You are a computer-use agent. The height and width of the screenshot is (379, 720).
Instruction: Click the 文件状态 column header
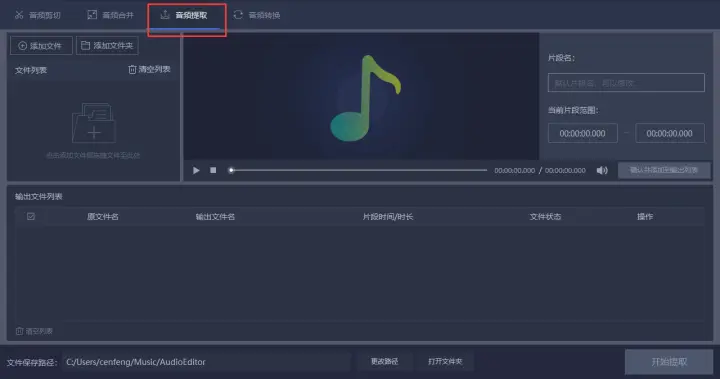545,216
